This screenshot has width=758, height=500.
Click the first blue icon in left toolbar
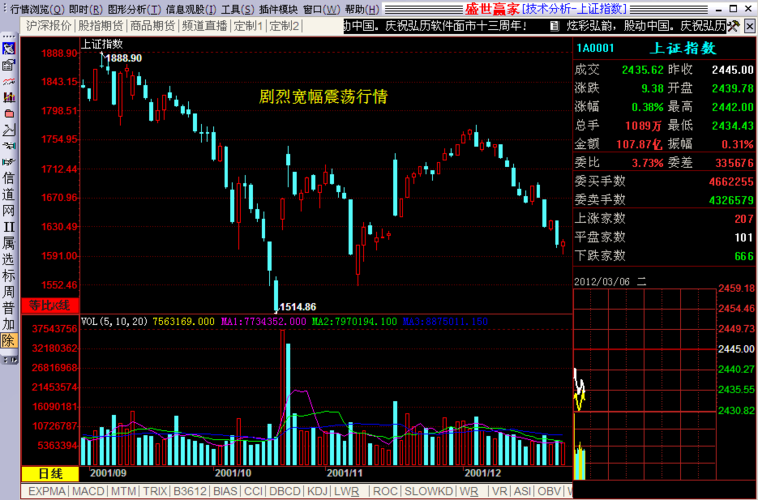pyautogui.click(x=9, y=48)
